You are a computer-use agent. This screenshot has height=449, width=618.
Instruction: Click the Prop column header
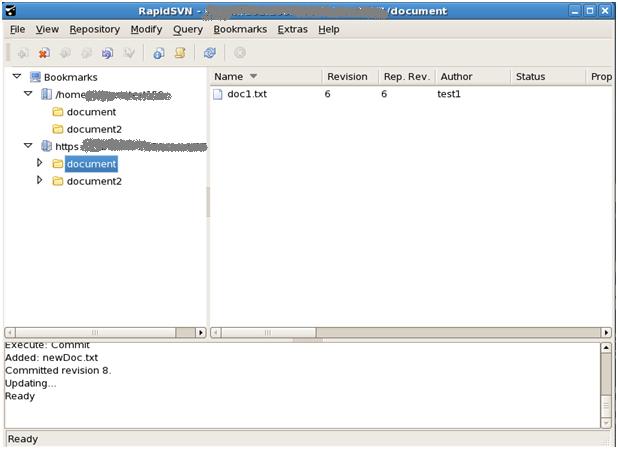click(x=600, y=76)
